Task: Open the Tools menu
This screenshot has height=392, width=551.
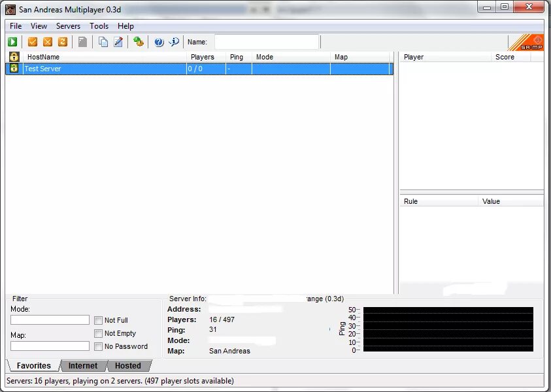Action: (99, 26)
